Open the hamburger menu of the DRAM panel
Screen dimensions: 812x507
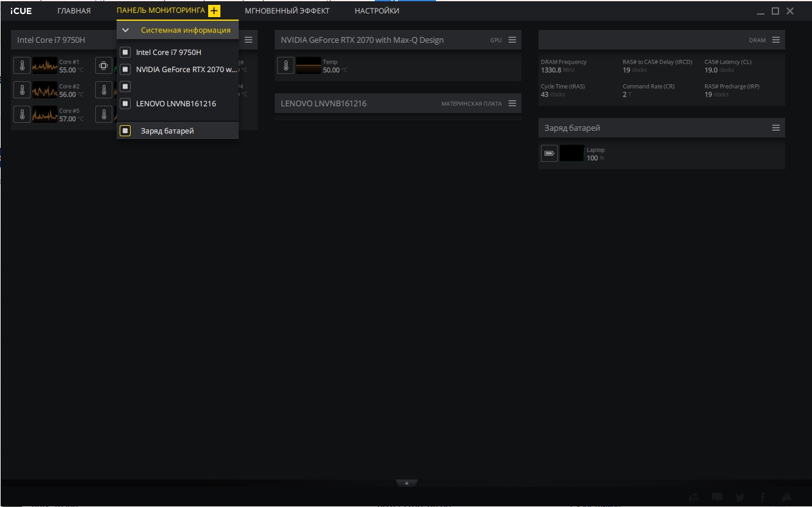(776, 40)
